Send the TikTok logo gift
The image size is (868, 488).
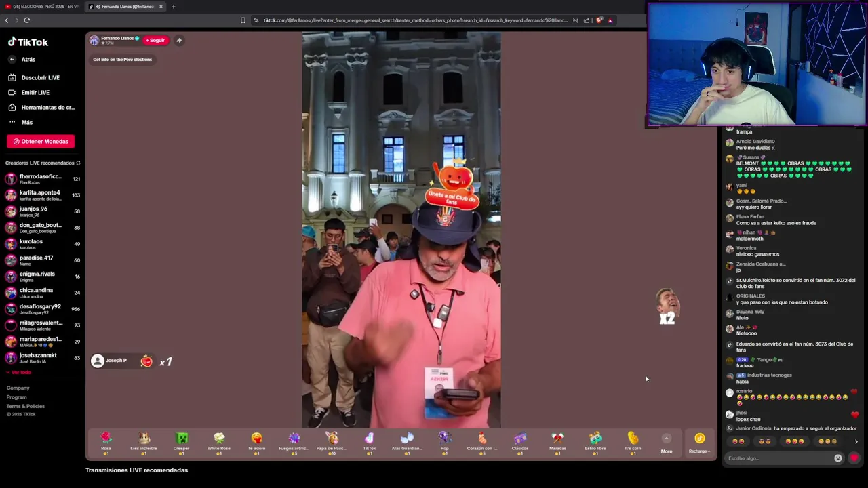tap(369, 443)
